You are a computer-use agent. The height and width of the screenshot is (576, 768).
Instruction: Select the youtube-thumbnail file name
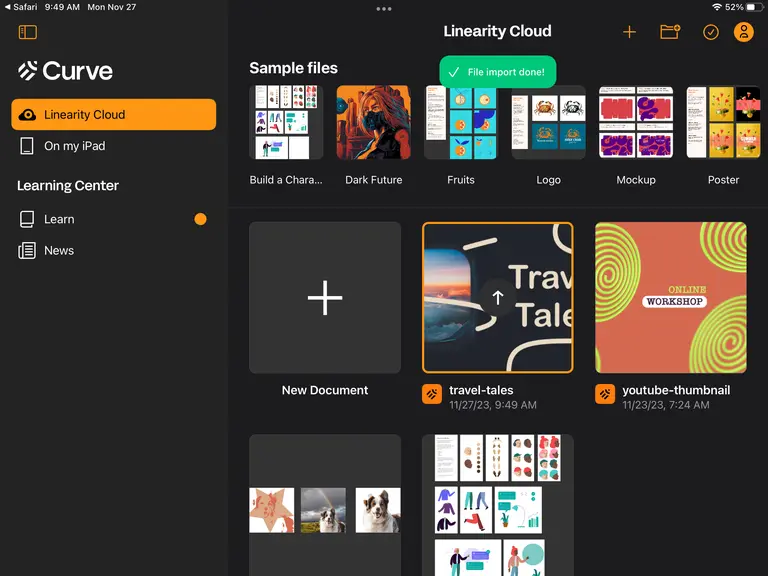pos(676,390)
